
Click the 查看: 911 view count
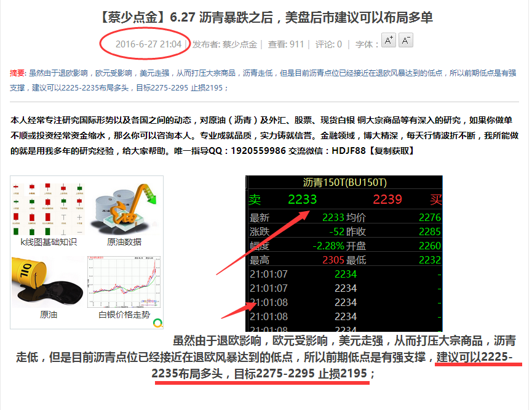(x=286, y=44)
